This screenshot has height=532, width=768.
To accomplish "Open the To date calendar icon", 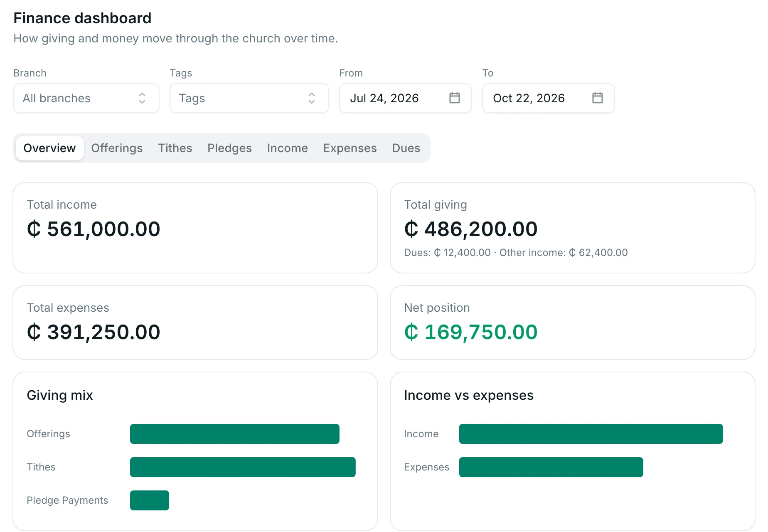I will (x=598, y=98).
